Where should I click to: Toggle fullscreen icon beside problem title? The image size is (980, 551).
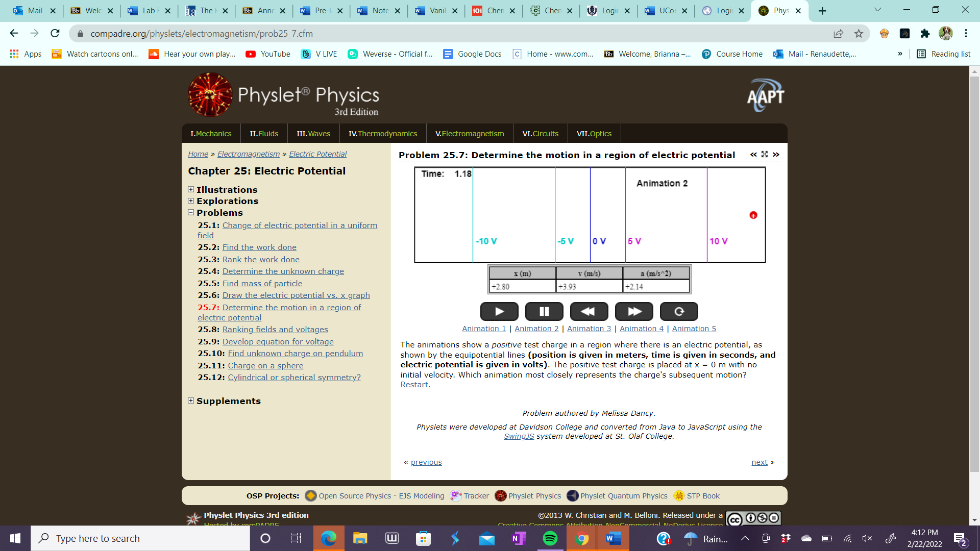[x=765, y=154]
